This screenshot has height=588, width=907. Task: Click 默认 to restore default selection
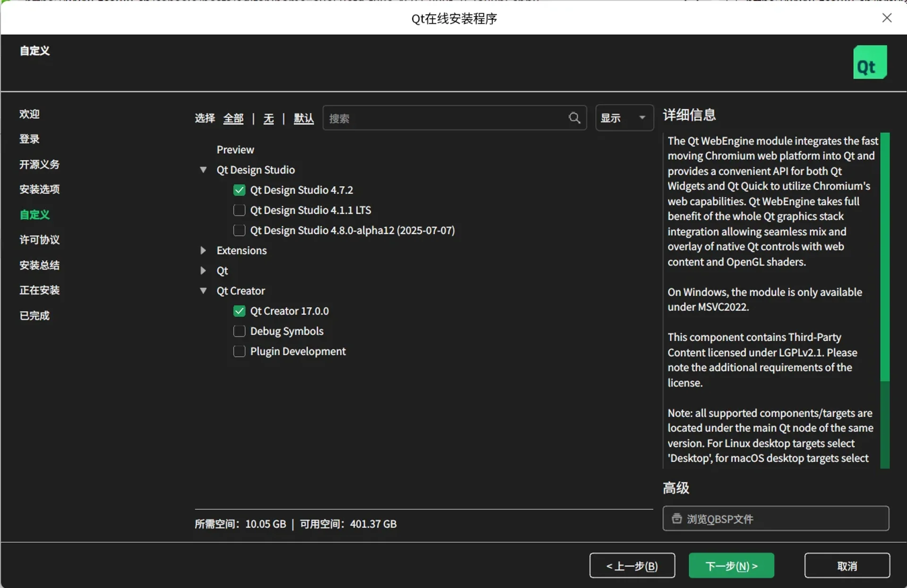coord(303,118)
